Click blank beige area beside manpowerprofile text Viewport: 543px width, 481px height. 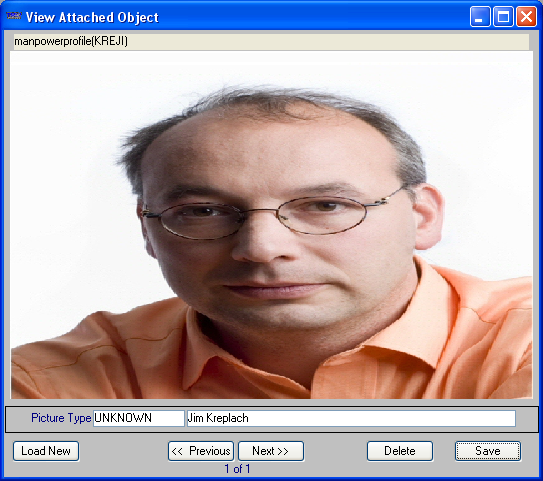click(329, 41)
